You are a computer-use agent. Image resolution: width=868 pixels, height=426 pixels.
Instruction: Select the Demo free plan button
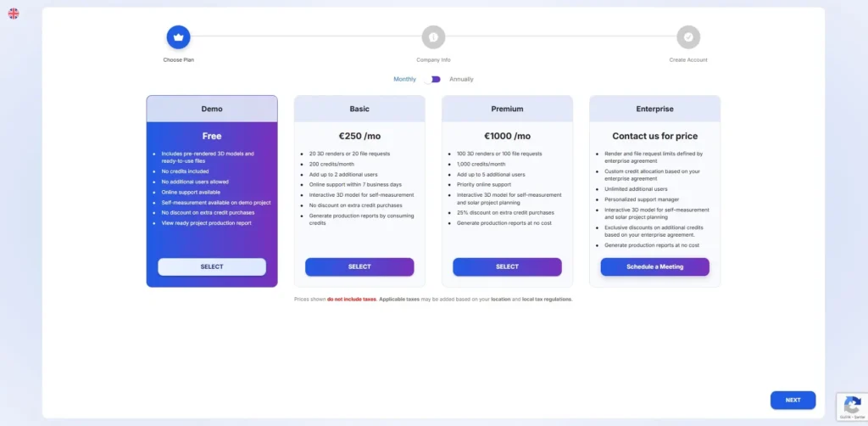(x=212, y=266)
